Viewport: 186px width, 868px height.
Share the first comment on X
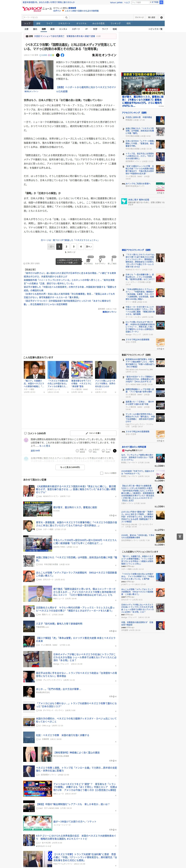(115, 450)
